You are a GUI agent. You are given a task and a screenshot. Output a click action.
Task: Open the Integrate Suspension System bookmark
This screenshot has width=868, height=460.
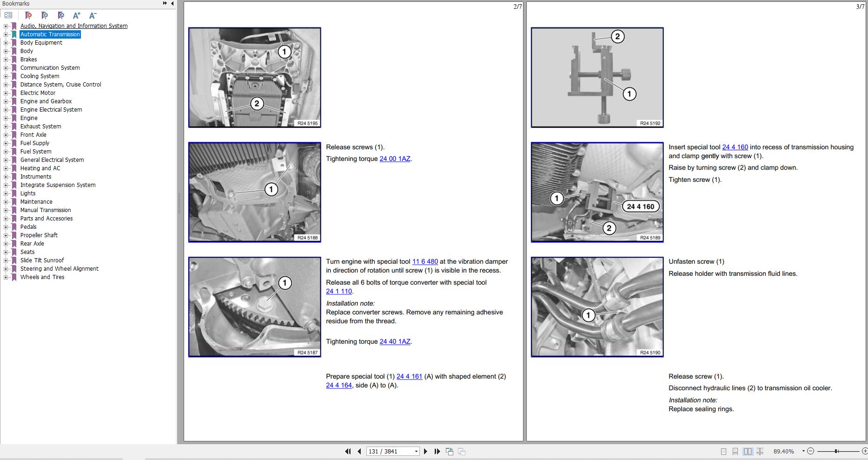pyautogui.click(x=58, y=185)
